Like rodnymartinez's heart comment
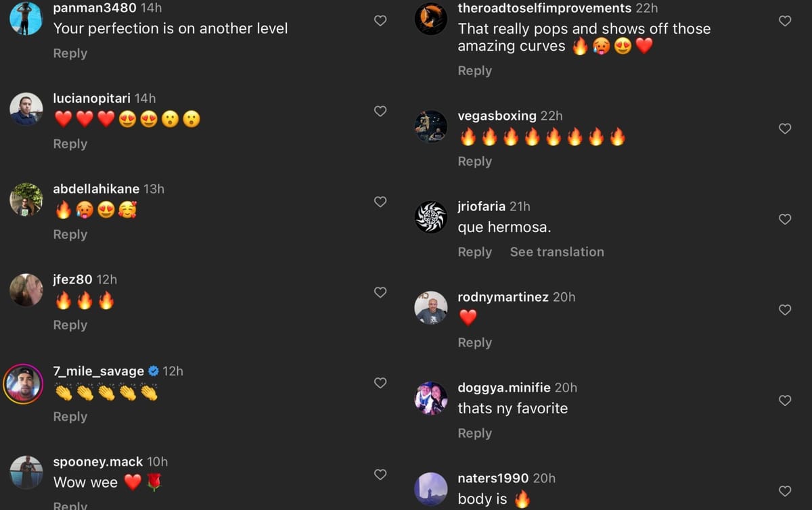The width and height of the screenshot is (812, 510). 785,310
